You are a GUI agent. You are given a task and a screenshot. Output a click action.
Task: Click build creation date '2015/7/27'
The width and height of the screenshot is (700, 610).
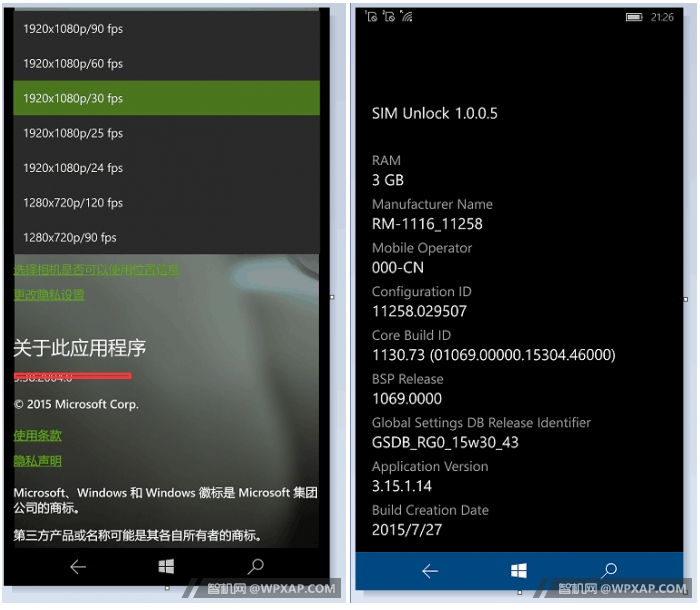(x=407, y=530)
